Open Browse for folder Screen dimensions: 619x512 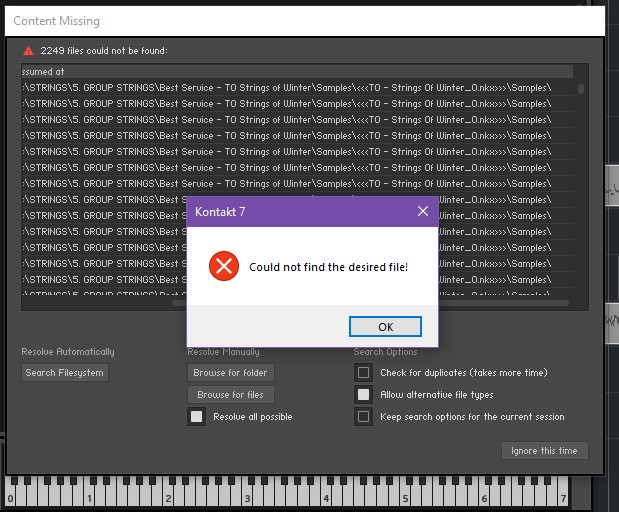231,373
